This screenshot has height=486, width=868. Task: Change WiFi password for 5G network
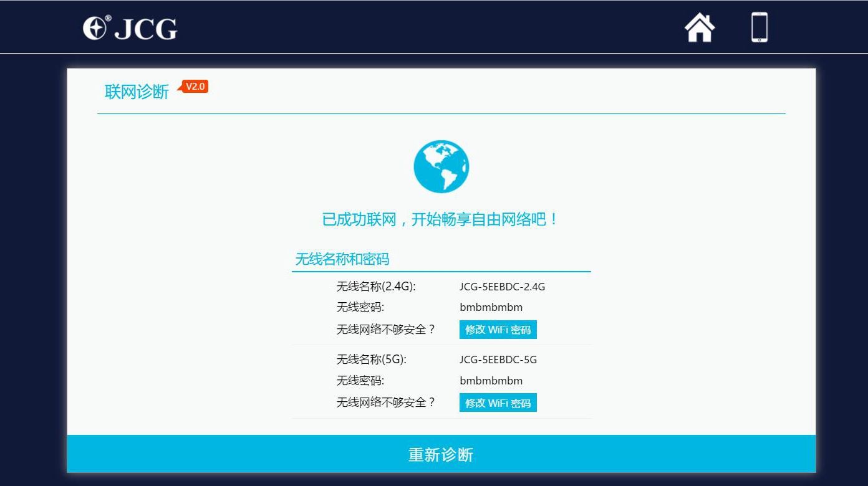click(x=498, y=403)
